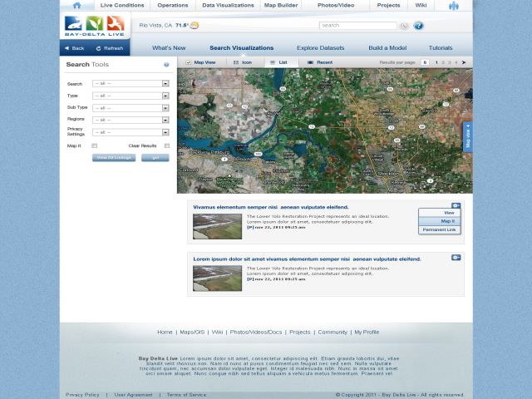Switch to the Explore Datasets tab
This screenshot has width=532, height=399.
[320, 48]
